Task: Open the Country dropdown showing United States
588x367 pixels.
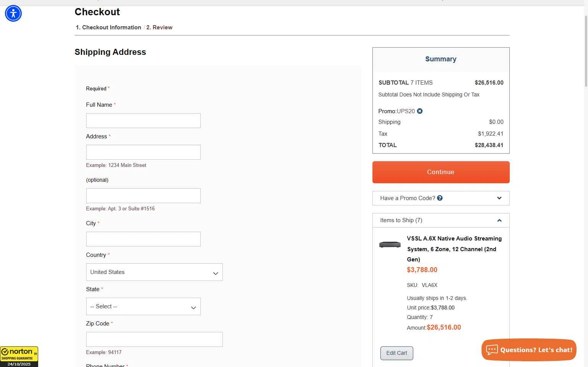Action: [154, 272]
